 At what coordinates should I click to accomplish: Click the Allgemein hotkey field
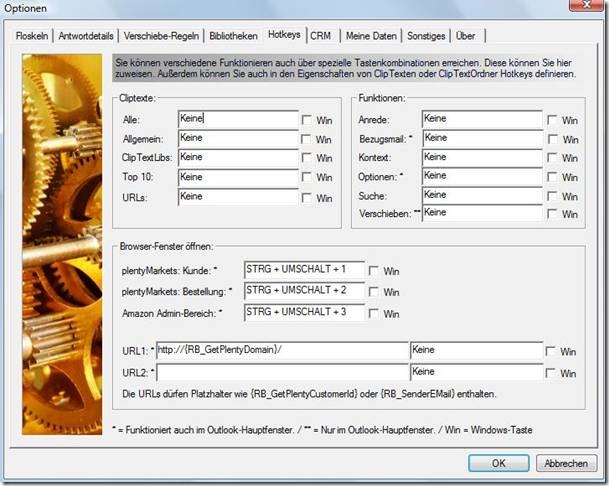pyautogui.click(x=238, y=138)
